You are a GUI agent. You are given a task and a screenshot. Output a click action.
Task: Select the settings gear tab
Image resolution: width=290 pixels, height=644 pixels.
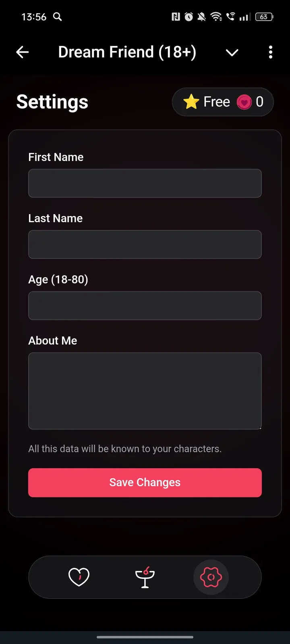pos(211,577)
